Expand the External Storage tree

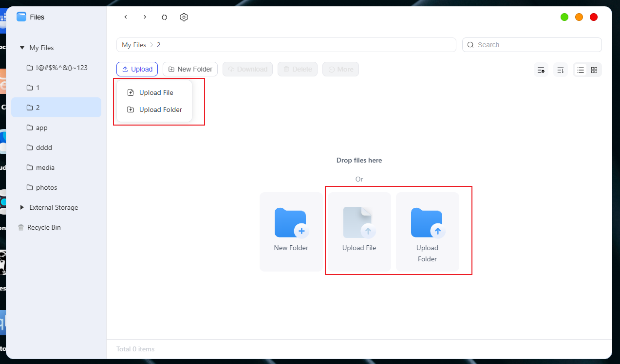pos(22,207)
